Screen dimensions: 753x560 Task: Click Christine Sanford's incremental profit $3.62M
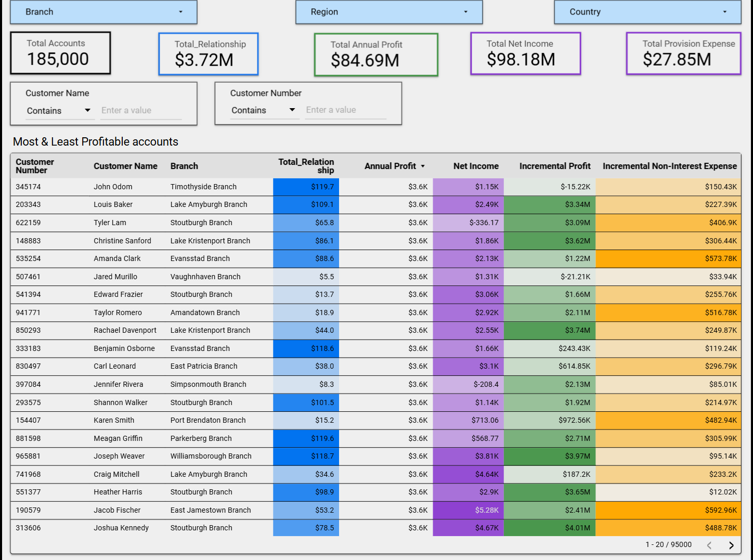pos(577,241)
